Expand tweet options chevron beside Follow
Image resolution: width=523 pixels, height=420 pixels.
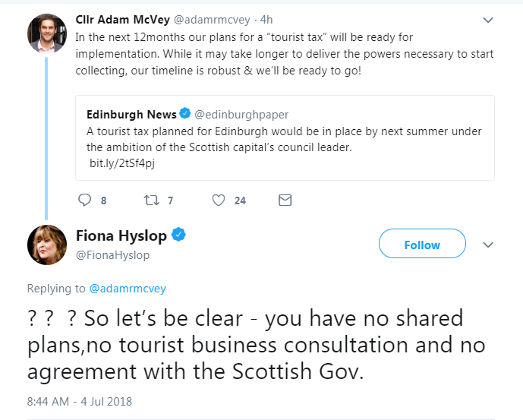pyautogui.click(x=489, y=245)
